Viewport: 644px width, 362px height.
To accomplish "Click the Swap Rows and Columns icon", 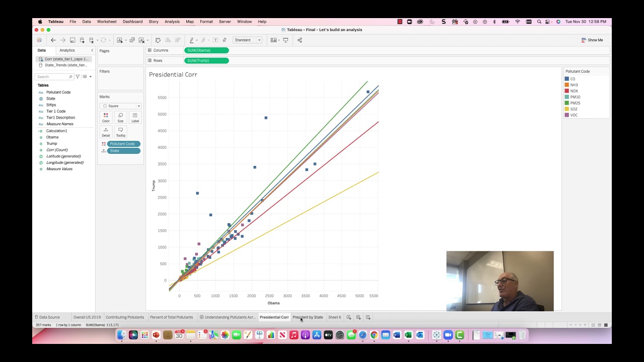I will [157, 40].
